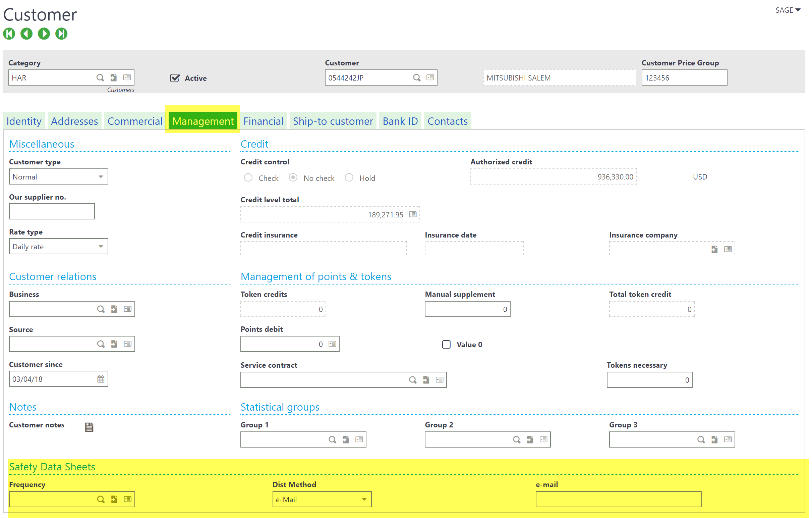Click into the e-mail input field
The image size is (812, 518).
tap(618, 500)
